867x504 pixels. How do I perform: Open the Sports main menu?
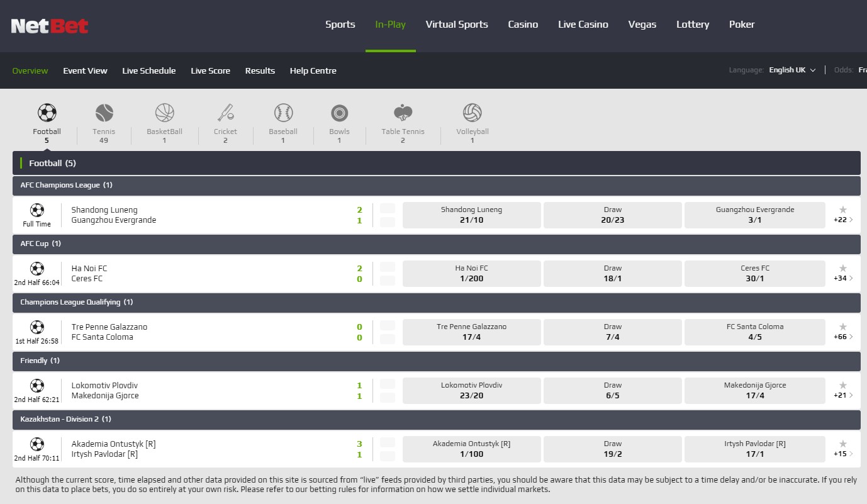point(340,25)
